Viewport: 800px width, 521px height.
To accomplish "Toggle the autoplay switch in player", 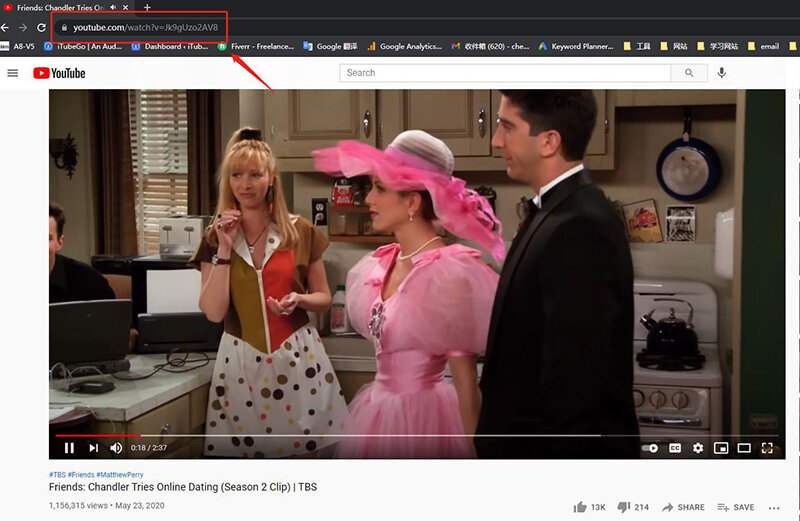I will click(650, 448).
